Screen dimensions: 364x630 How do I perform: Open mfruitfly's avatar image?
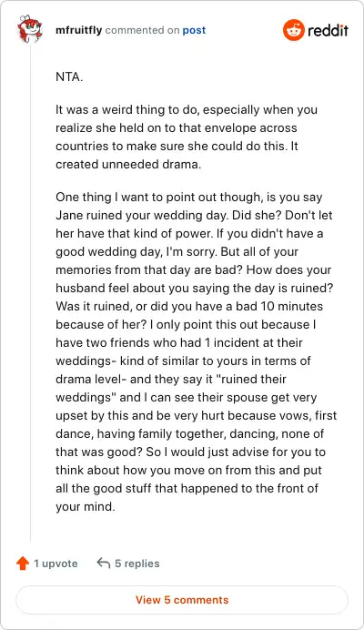pos(30,28)
